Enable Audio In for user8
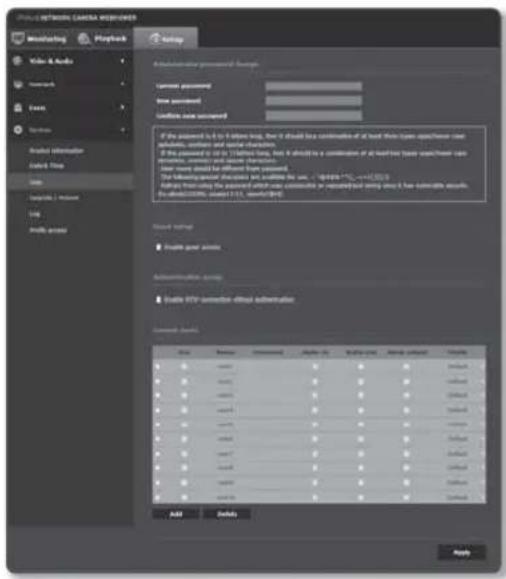Image resolution: width=506 pixels, height=579 pixels. click(x=315, y=468)
